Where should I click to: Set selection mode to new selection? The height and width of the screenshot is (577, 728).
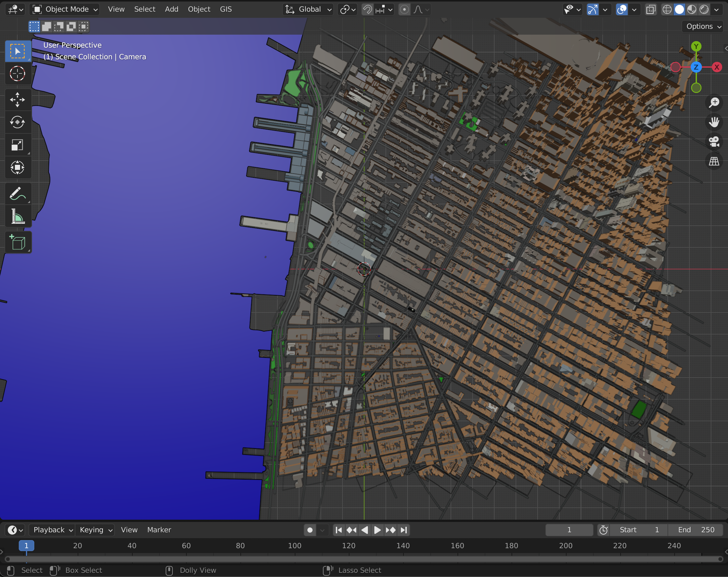point(34,26)
